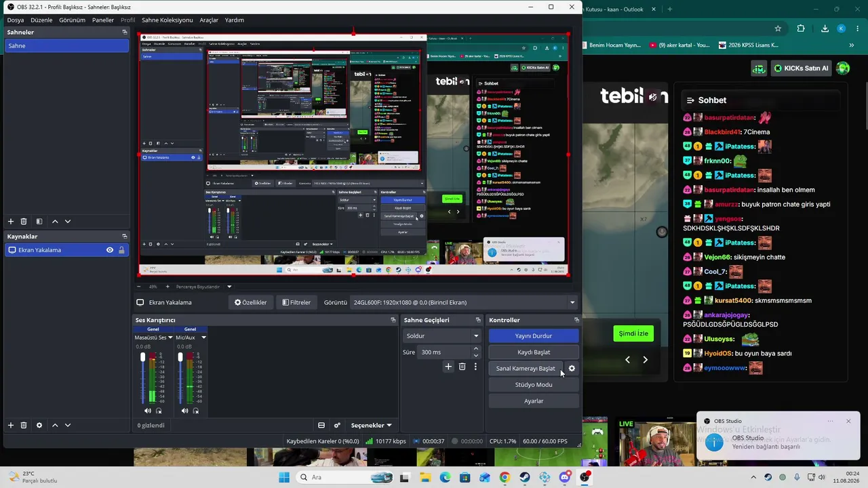868x488 pixels.
Task: Mute Mic/Aux speaker icon
Action: pyautogui.click(x=184, y=411)
